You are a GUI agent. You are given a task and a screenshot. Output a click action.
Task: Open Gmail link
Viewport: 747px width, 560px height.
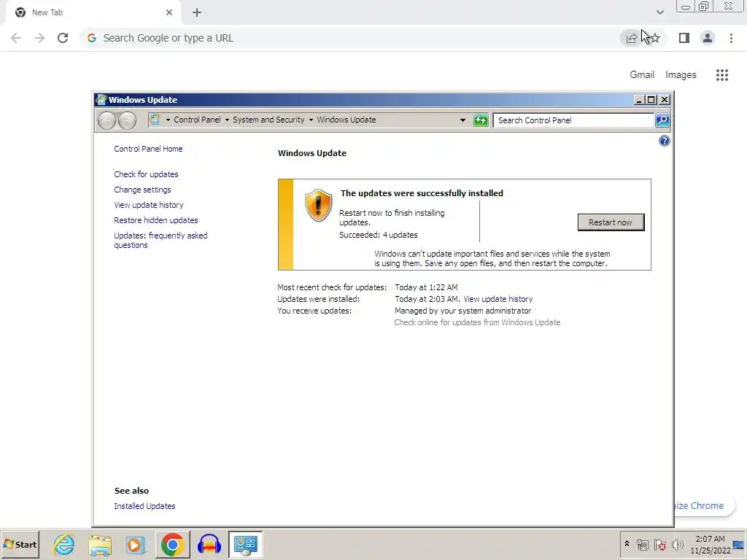click(642, 75)
